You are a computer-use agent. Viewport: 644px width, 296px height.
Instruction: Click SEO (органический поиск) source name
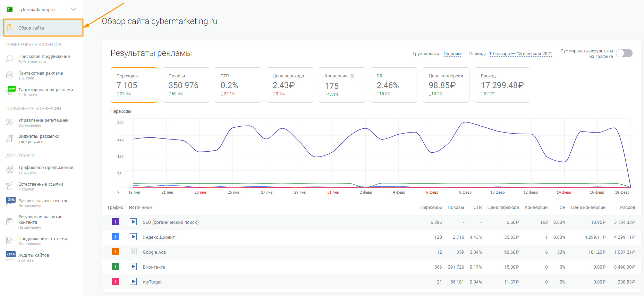coord(171,222)
